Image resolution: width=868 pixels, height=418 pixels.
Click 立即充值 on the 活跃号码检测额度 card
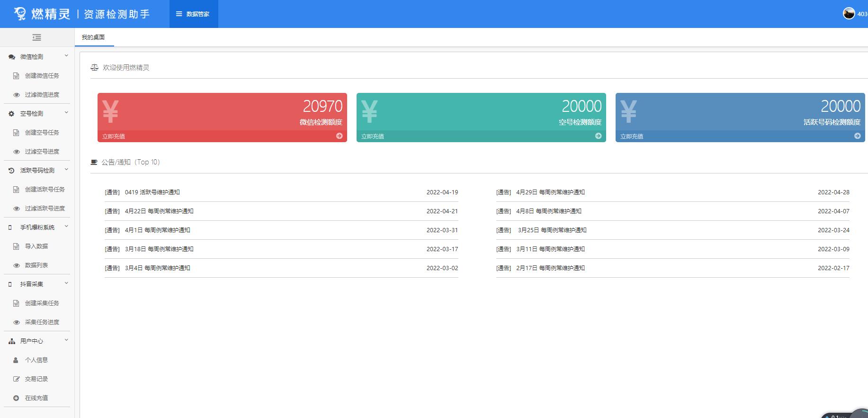632,136
